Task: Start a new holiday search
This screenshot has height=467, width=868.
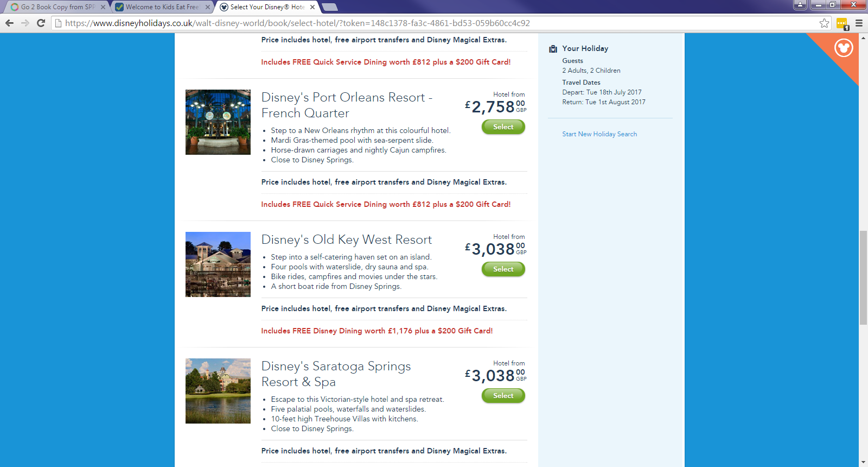Action: [599, 134]
